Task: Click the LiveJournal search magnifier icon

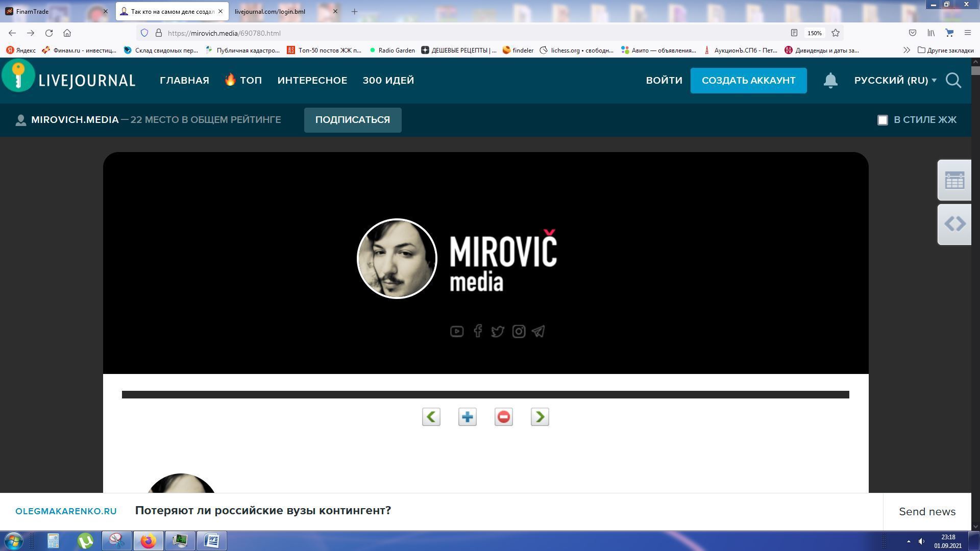Action: [x=953, y=81]
